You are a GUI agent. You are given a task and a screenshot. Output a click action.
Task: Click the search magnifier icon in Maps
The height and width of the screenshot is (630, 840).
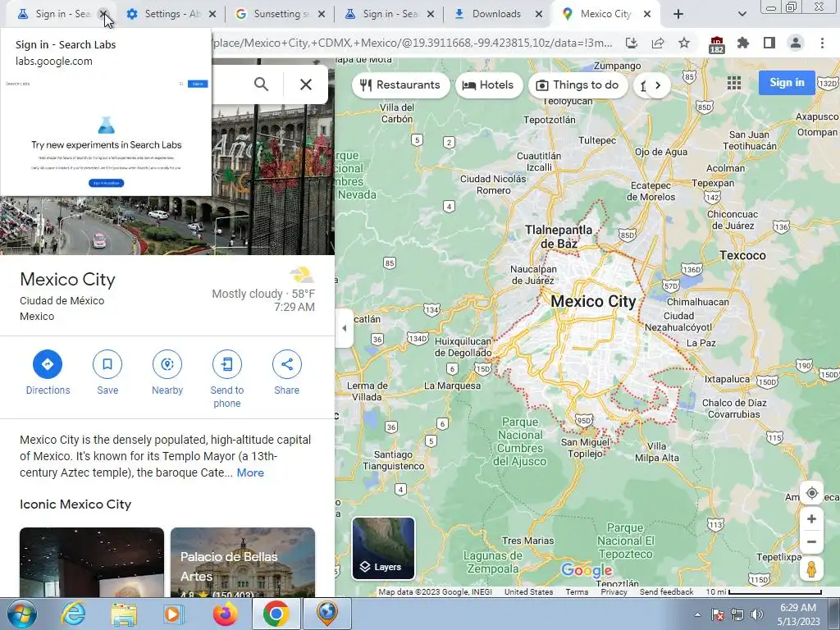[261, 84]
